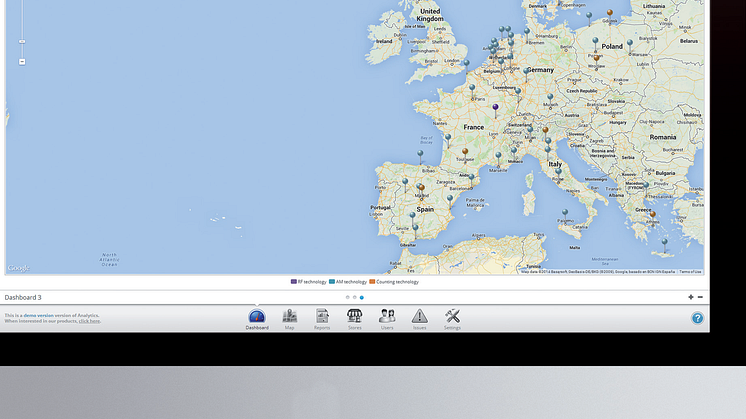Open the Reports section icon
Image resolution: width=746 pixels, height=419 pixels.
pos(322,316)
